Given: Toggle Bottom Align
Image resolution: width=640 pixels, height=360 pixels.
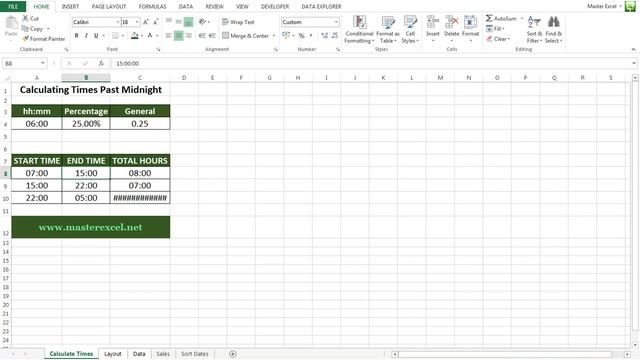Looking at the screenshot, I should (188, 22).
